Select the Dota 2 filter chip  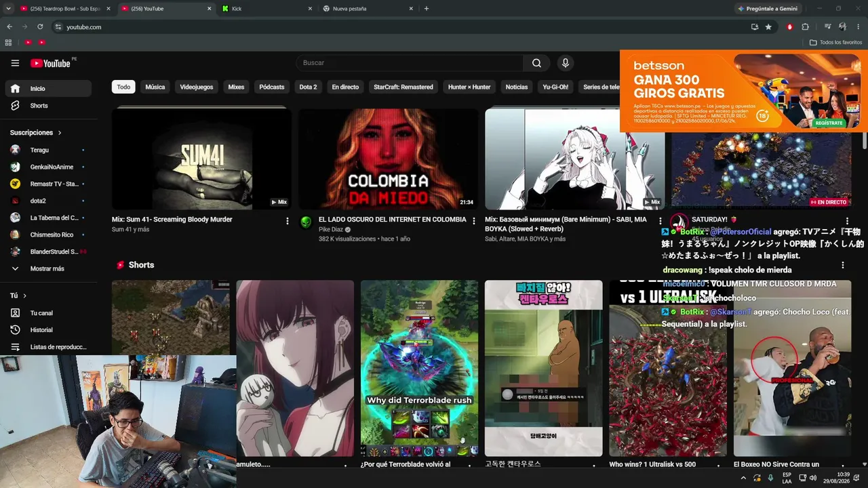308,87
